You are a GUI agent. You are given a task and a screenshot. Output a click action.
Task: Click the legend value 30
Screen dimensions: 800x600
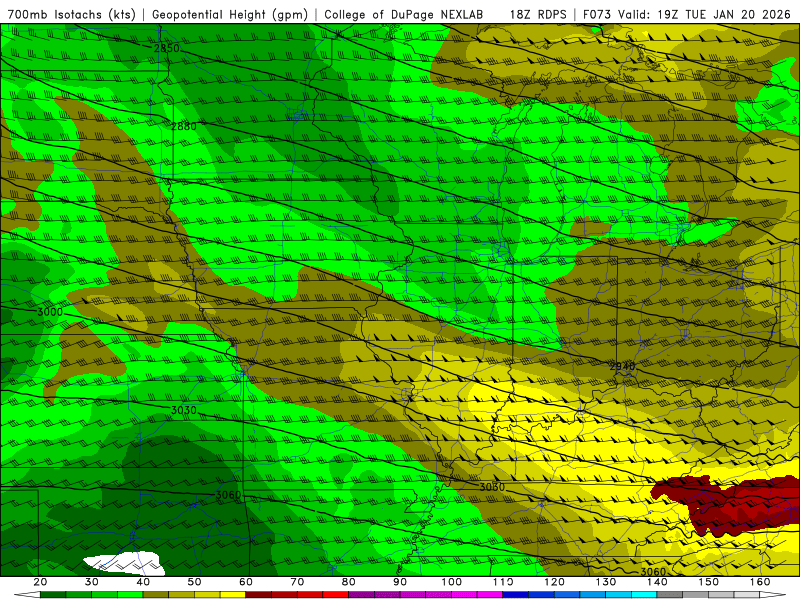click(92, 582)
